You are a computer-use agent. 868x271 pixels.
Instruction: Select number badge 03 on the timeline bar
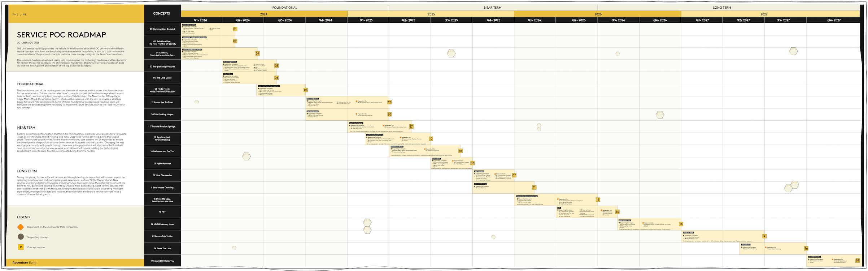click(276, 66)
